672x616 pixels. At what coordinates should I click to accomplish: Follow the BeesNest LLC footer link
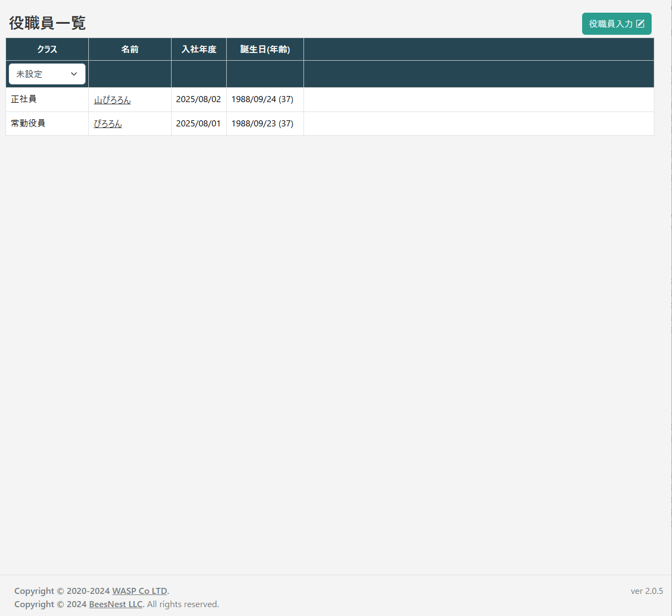click(x=115, y=604)
